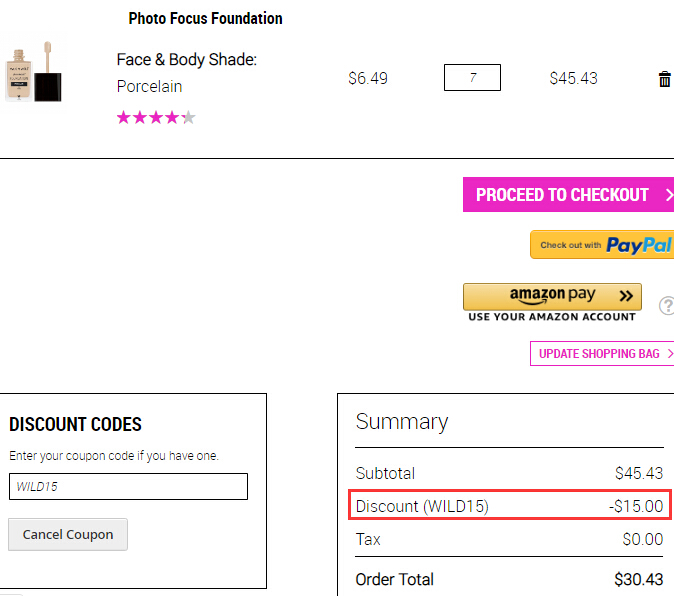
Task: Delete item with the trash can icon
Action: 665,79
